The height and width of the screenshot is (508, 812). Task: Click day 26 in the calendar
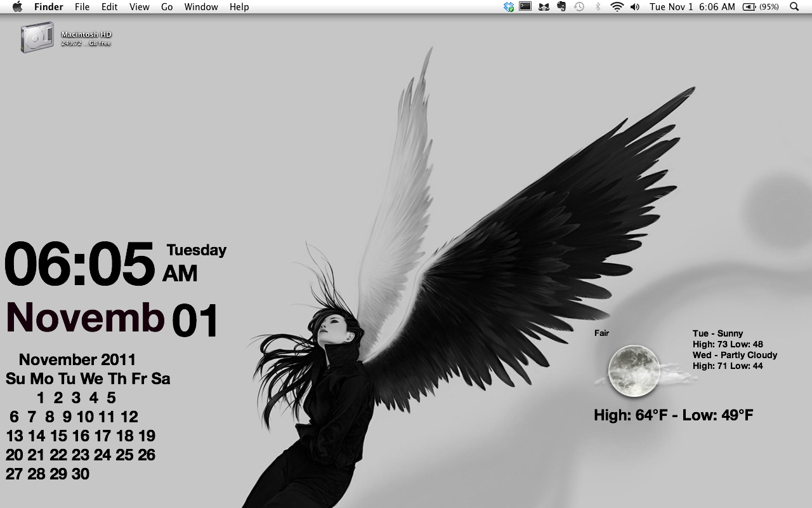coord(147,455)
